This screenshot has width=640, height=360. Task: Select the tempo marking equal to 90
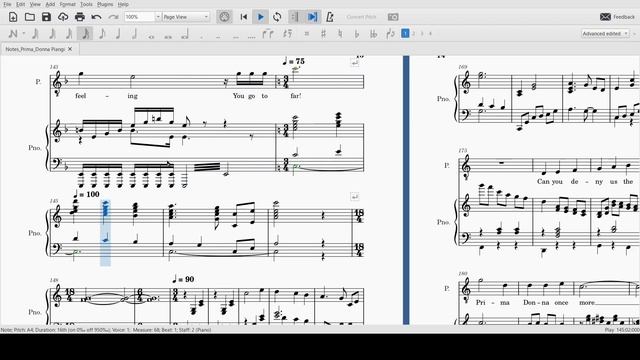click(183, 279)
